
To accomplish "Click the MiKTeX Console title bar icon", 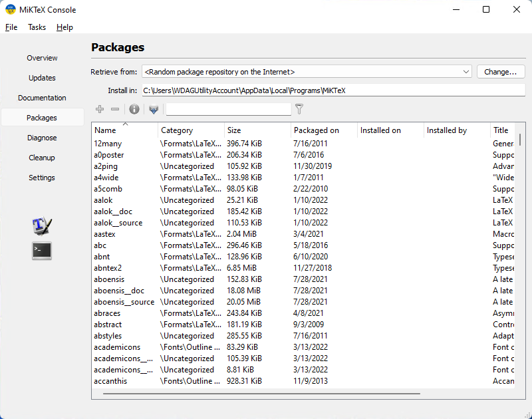I will click(9, 9).
